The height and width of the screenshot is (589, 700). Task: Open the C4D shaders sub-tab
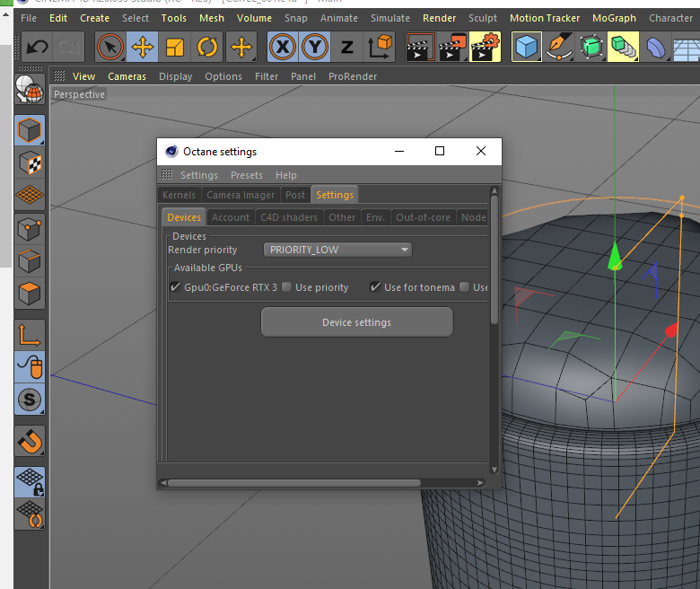point(289,217)
